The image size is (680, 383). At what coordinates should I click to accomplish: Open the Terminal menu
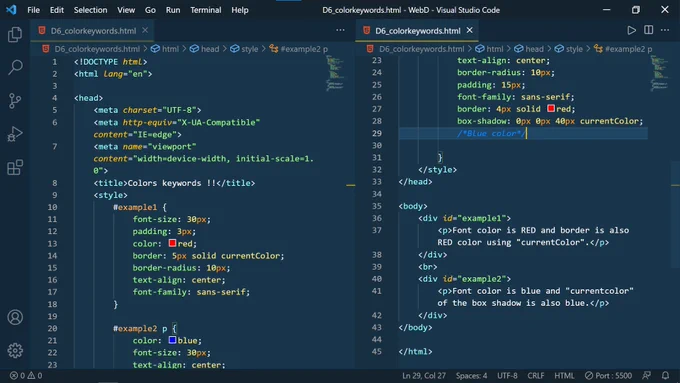(206, 10)
